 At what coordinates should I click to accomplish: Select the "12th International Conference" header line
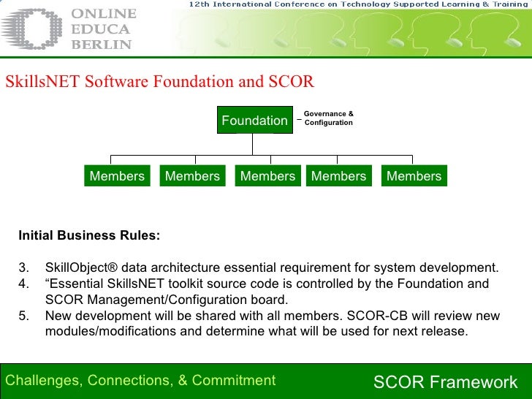click(x=360, y=4)
